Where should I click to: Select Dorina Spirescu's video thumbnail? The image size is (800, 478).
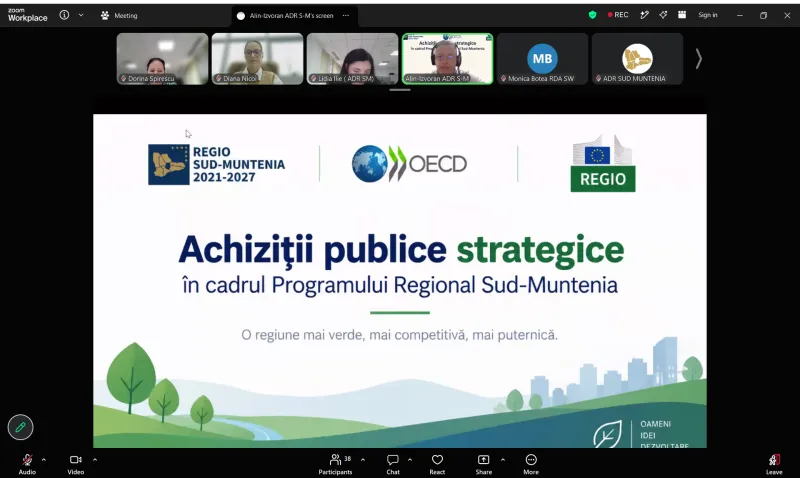[162, 59]
